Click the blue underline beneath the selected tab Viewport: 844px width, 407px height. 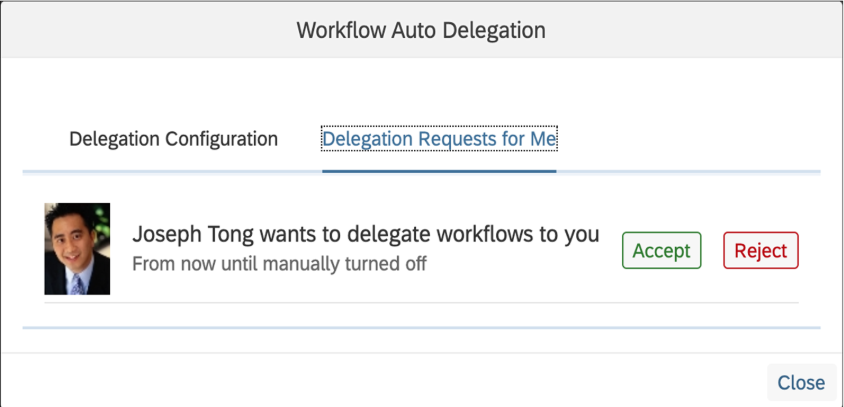tap(439, 171)
